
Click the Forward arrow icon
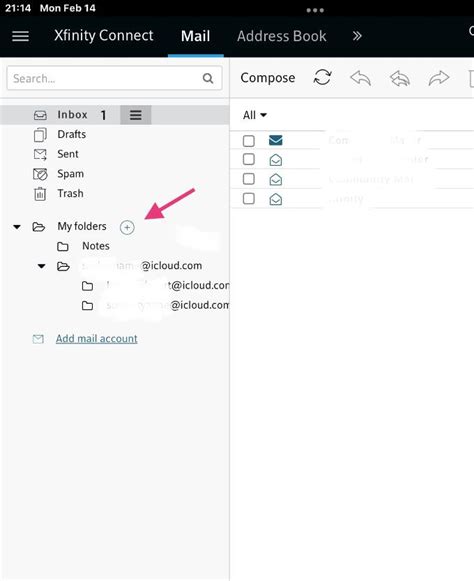pyautogui.click(x=439, y=78)
